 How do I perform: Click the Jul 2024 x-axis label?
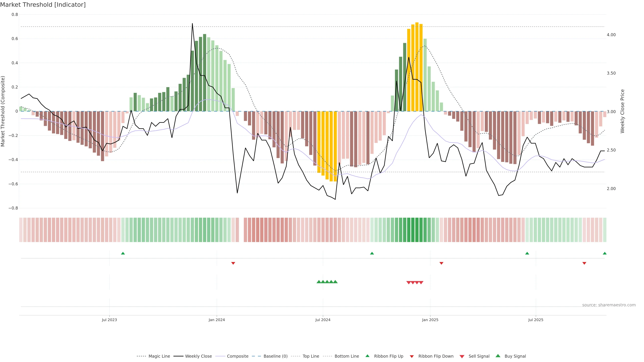pos(323,320)
